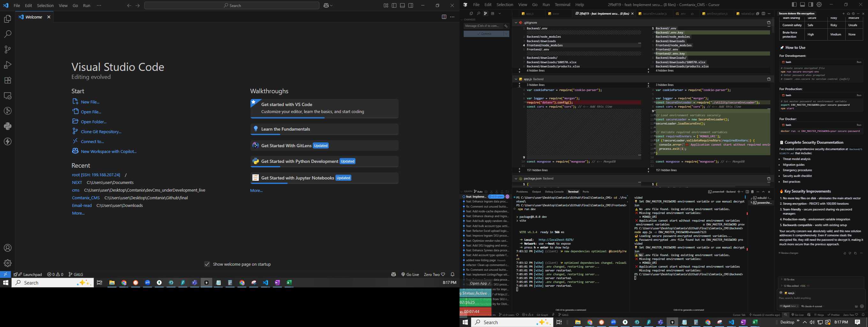Open Explorer in VS Code activity bar
Image resolution: width=868 pixels, height=327 pixels.
tap(7, 19)
